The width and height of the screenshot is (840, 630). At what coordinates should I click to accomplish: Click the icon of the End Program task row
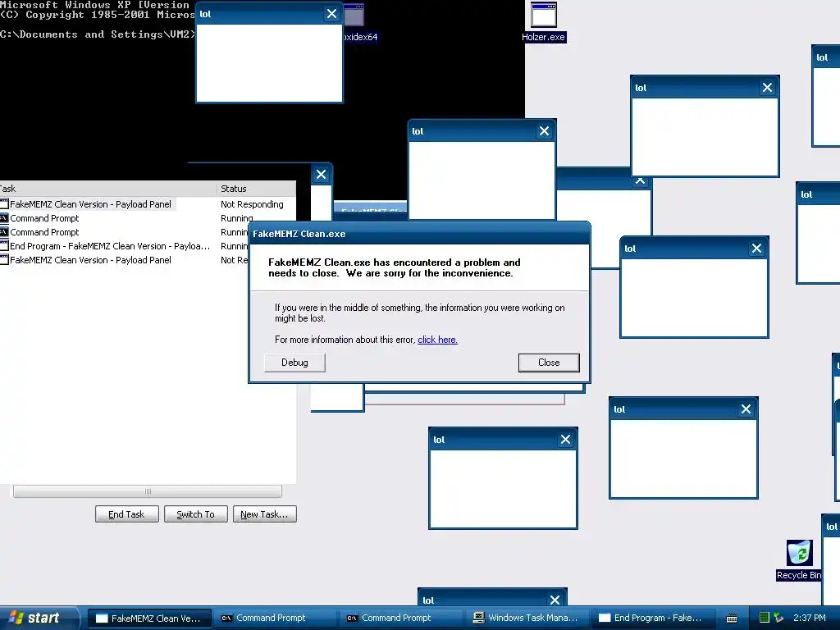click(x=4, y=246)
